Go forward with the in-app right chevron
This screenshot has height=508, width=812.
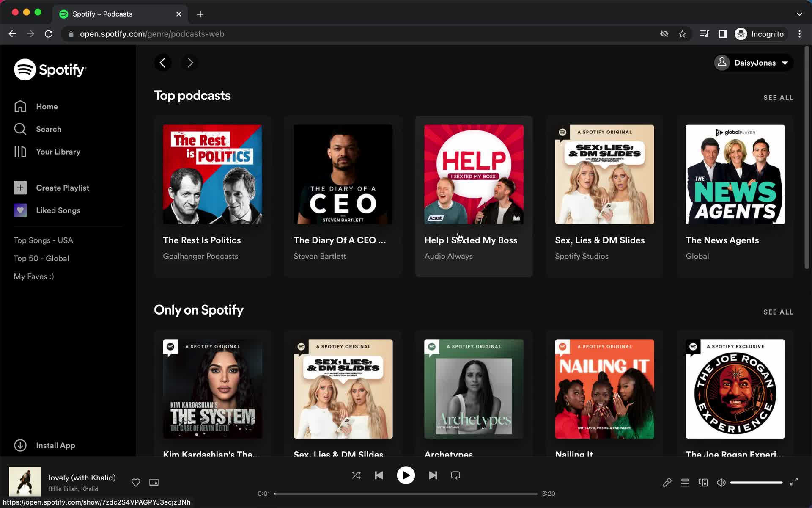click(190, 63)
